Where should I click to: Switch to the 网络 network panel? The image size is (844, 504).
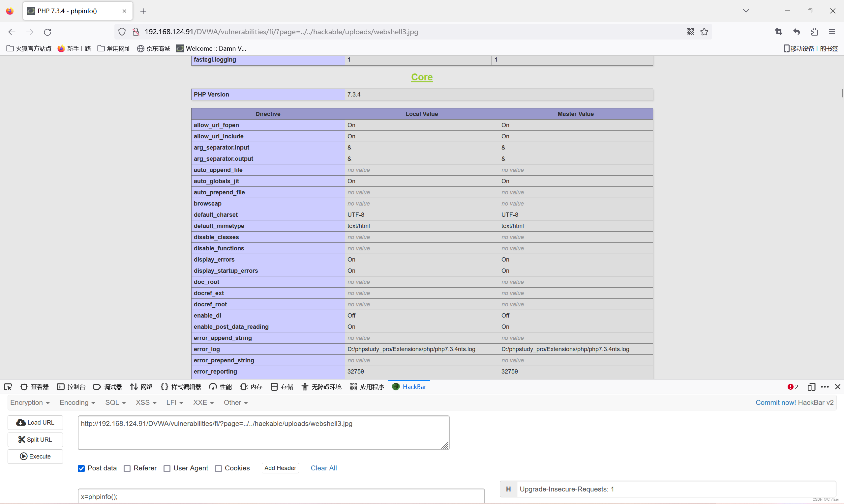click(x=141, y=387)
